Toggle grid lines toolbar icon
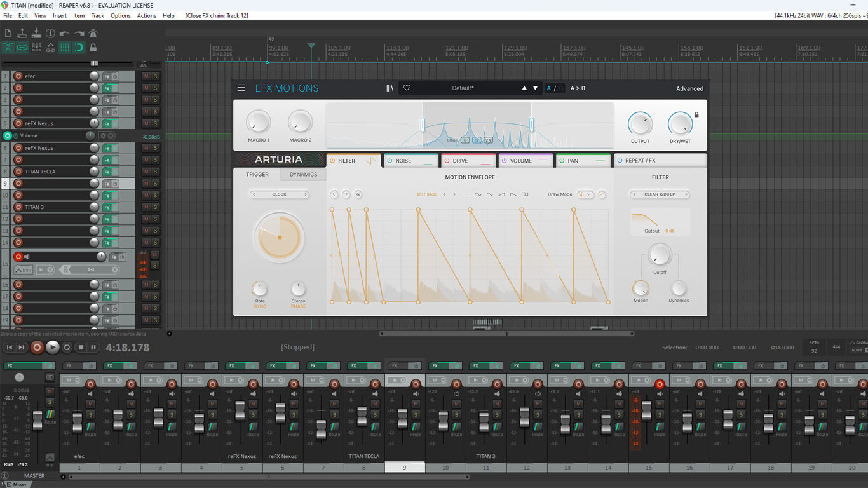This screenshot has width=868, height=488. tap(64, 47)
